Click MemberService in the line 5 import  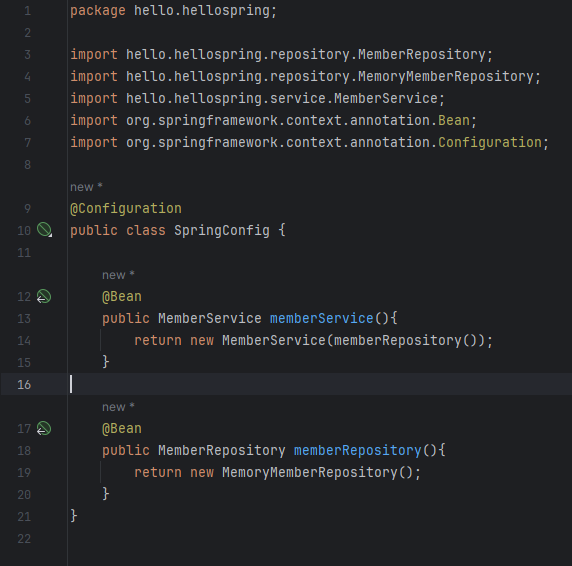(x=386, y=98)
